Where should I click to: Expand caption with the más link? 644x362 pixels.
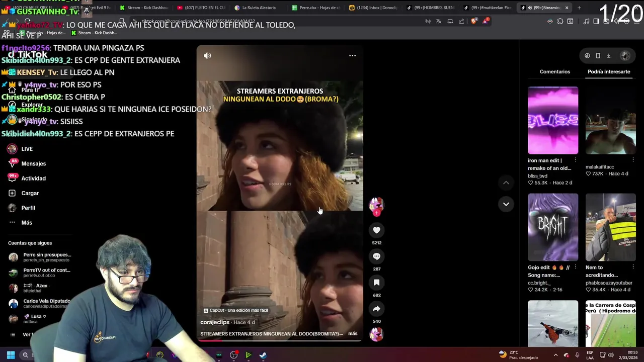tap(353, 334)
